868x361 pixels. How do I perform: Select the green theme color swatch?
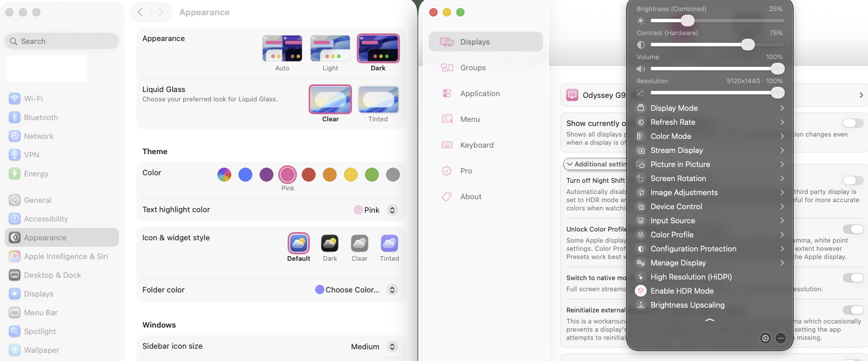(x=371, y=174)
